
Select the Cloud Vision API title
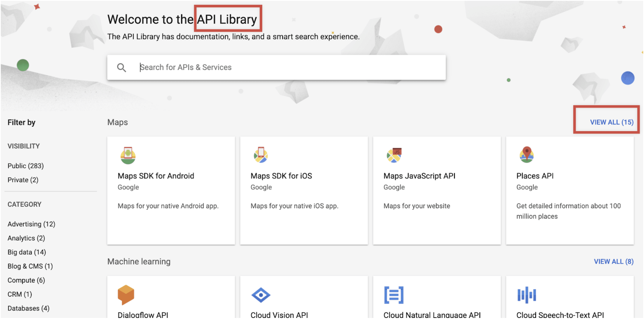coord(279,315)
